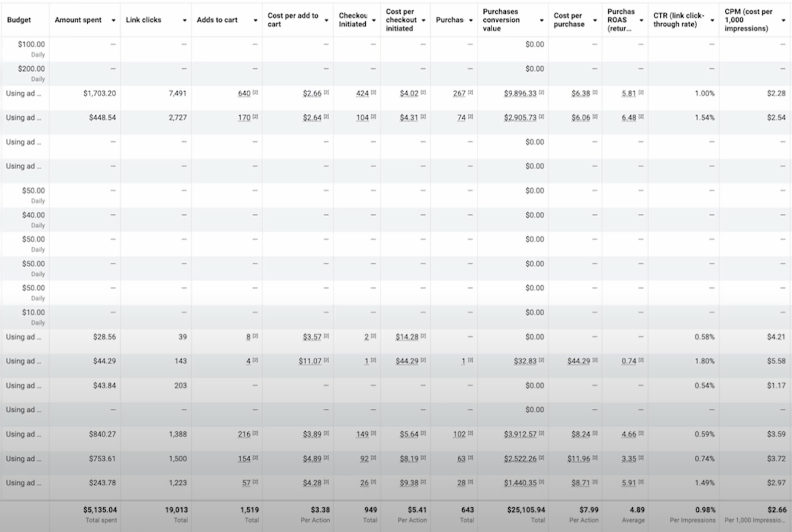Open the Amount spent column dropdown arrow
Image resolution: width=792 pixels, height=532 pixels.
[x=113, y=20]
